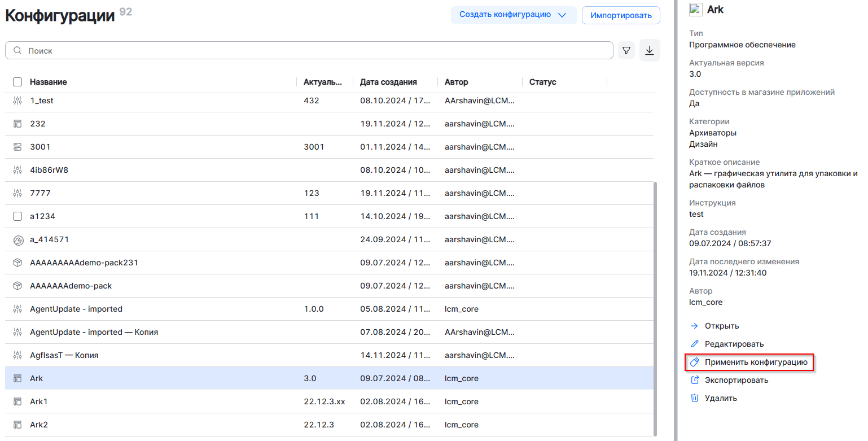
Task: Toggle the select-all checkbox in the header
Action: tap(17, 82)
